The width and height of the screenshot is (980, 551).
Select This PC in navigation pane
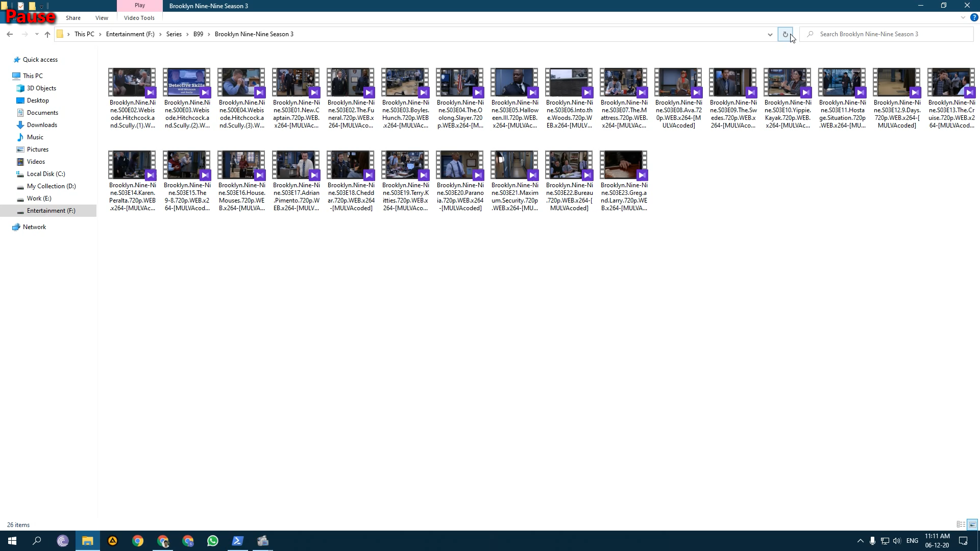click(33, 76)
